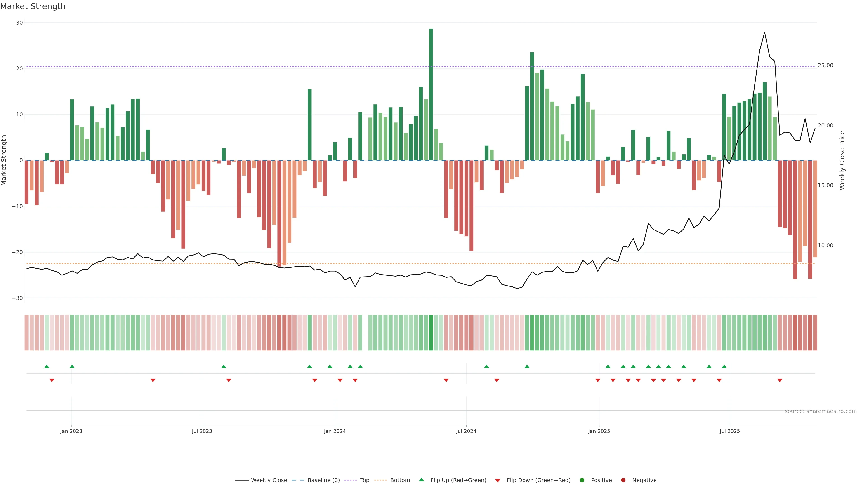Click the Market Strength chart title
This screenshot has height=488, width=868.
point(33,6)
